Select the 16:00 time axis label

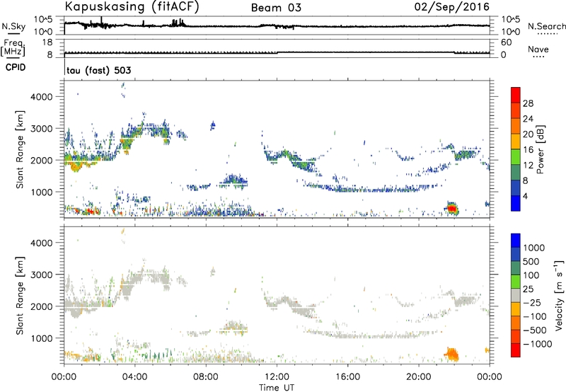tap(347, 377)
